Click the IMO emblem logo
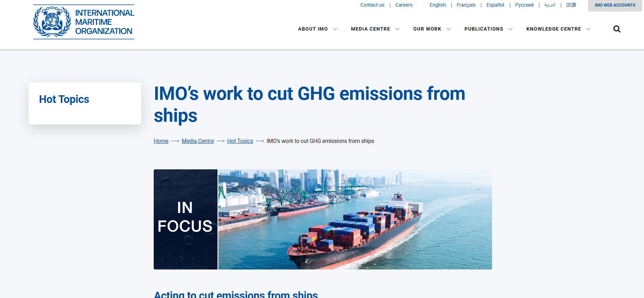The height and width of the screenshot is (298, 644). pos(52,22)
